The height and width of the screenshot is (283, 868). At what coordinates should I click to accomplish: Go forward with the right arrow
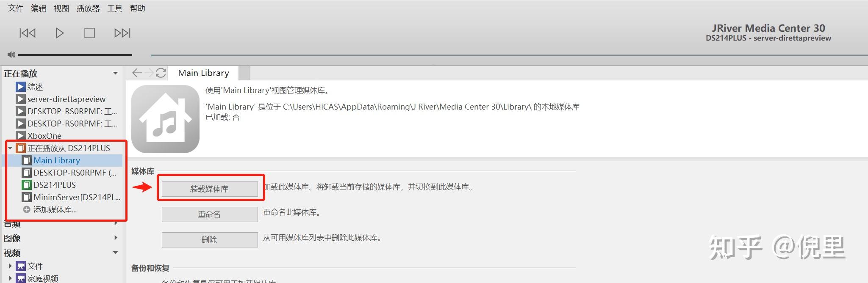[x=149, y=73]
